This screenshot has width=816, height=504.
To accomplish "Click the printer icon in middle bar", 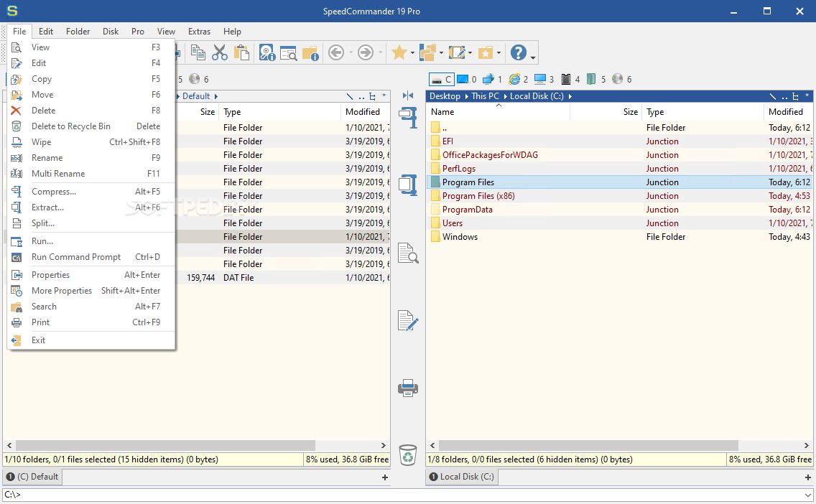I will [408, 388].
